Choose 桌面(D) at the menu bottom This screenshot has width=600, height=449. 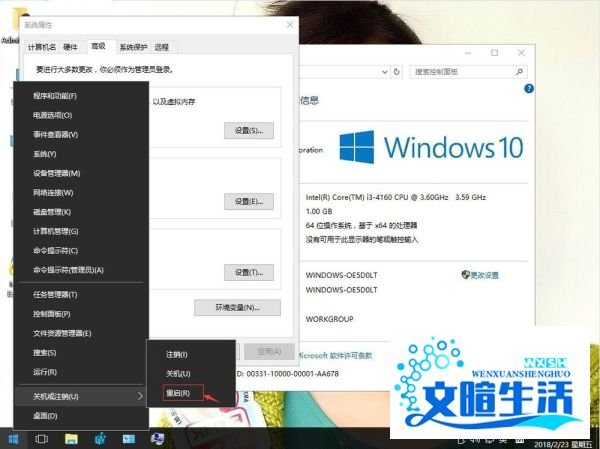(81, 416)
